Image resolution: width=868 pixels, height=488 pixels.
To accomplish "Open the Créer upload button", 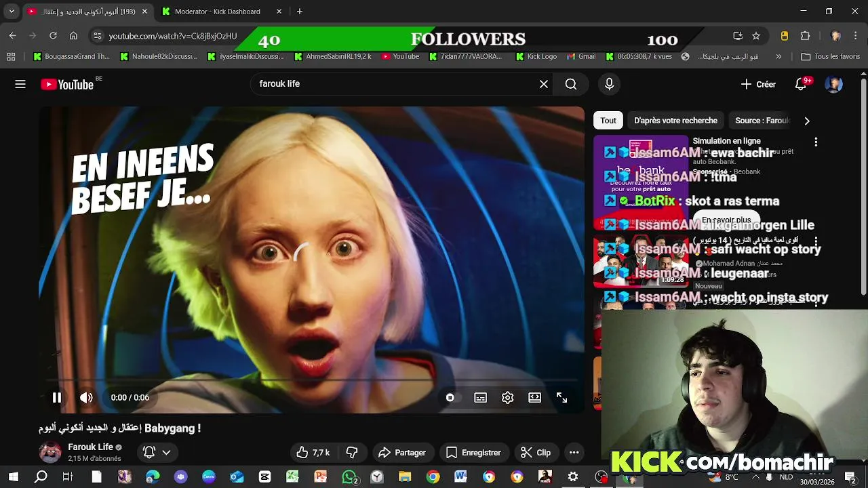I will click(x=758, y=84).
